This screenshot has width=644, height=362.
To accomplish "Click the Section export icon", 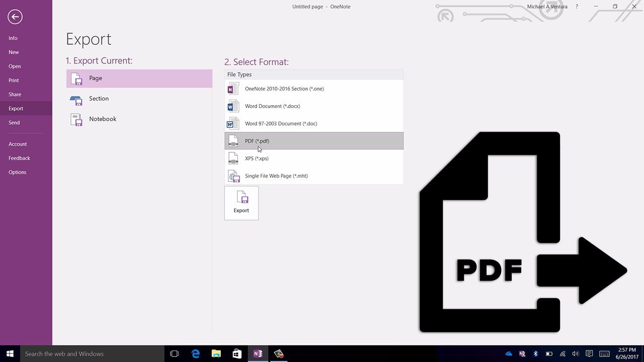I will click(x=76, y=100).
